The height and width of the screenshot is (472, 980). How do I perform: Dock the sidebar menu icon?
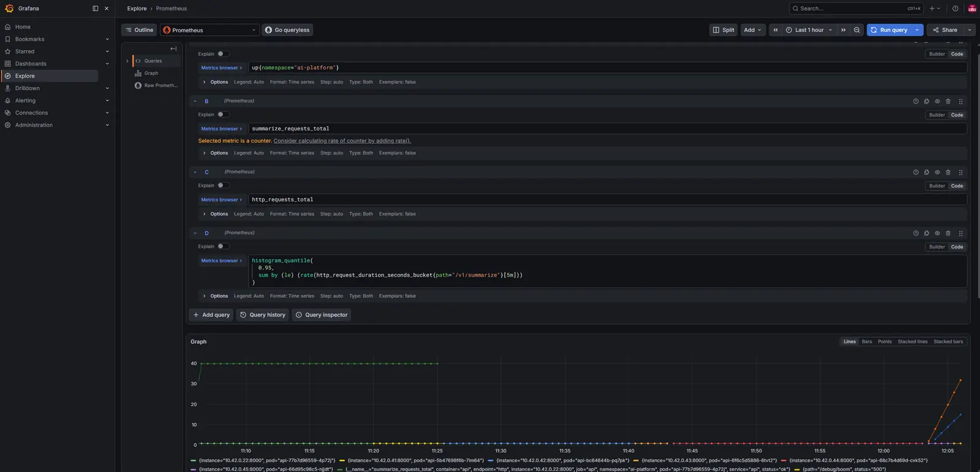[x=95, y=9]
